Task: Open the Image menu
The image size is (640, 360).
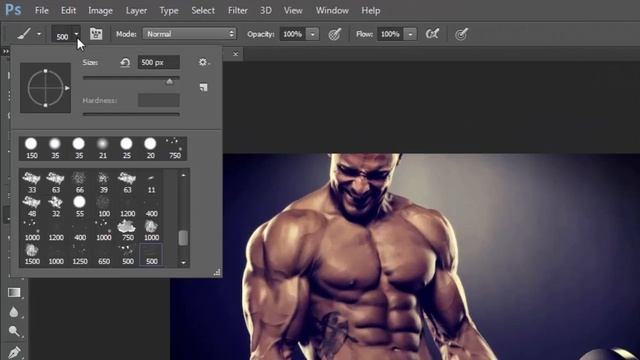Action: coord(100,11)
